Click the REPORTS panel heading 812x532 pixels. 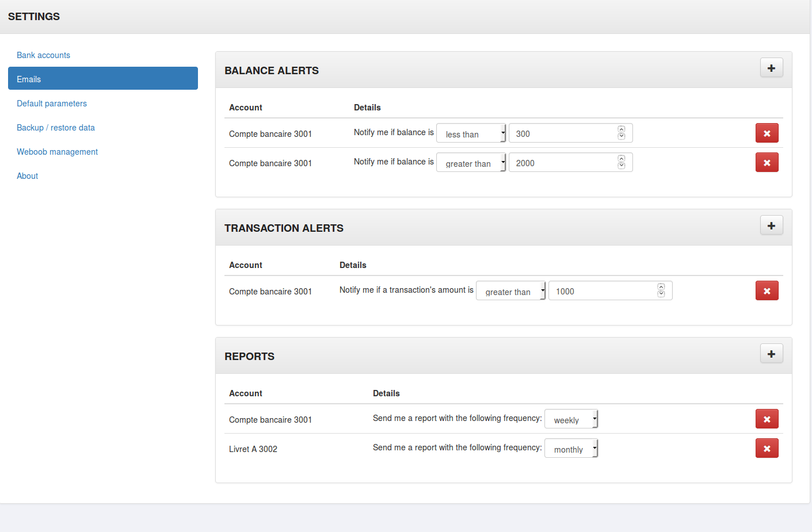[249, 357]
